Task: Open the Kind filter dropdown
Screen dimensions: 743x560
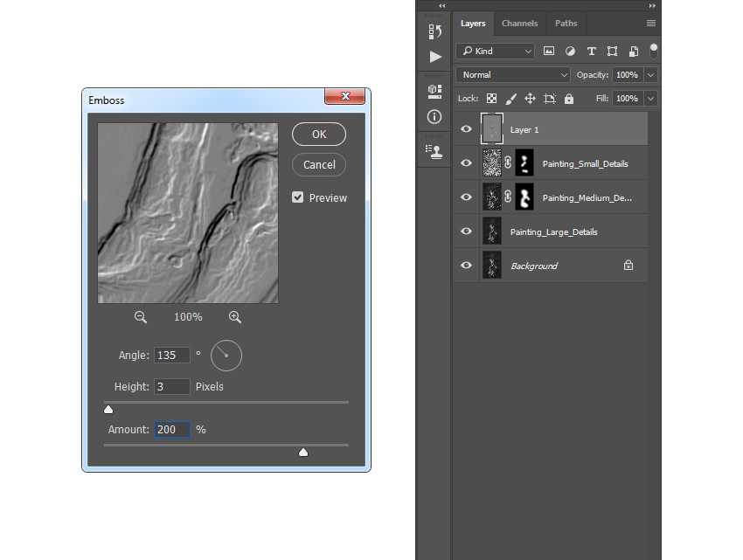Action: click(495, 52)
